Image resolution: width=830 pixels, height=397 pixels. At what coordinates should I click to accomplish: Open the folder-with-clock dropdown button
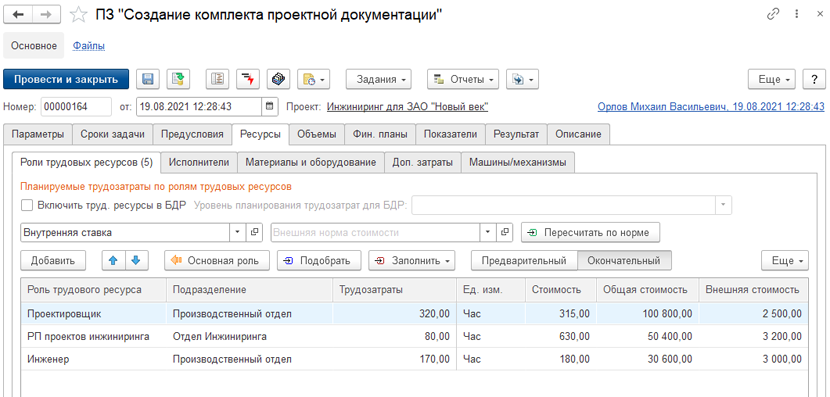(313, 79)
